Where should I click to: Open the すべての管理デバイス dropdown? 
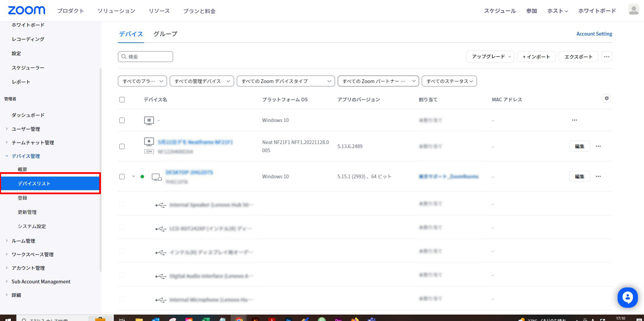point(202,81)
